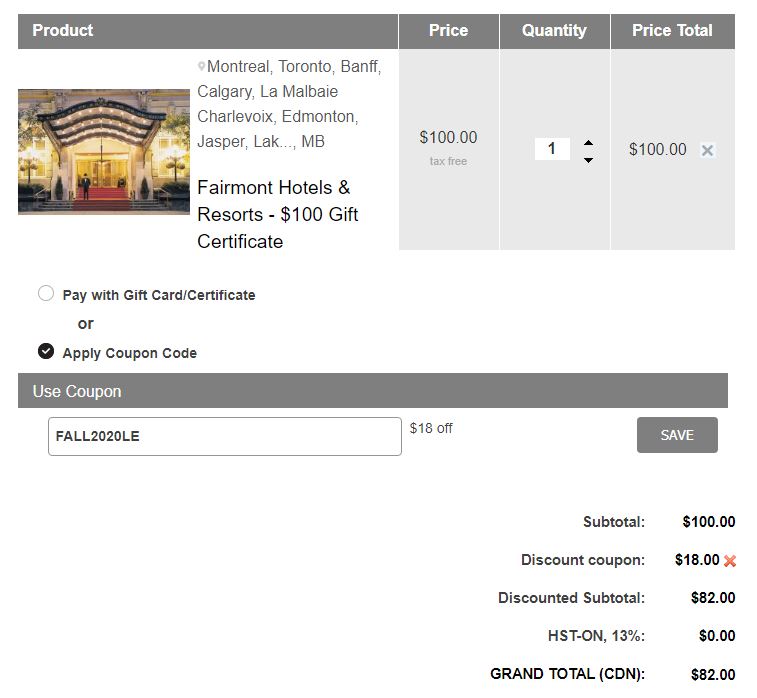The height and width of the screenshot is (698, 757).
Task: Click the Product column header
Action: (x=63, y=31)
